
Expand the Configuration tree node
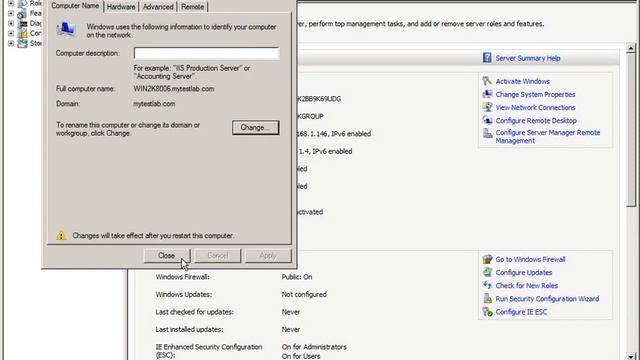11,33
